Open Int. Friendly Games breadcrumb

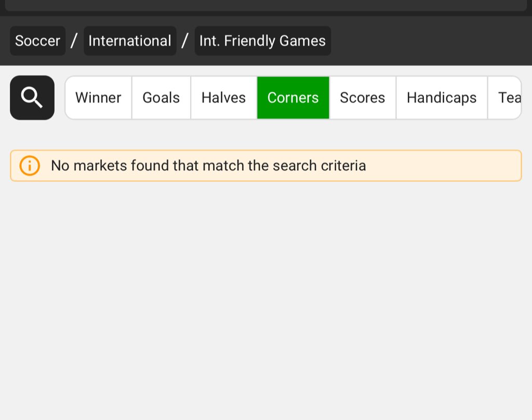coord(262,40)
